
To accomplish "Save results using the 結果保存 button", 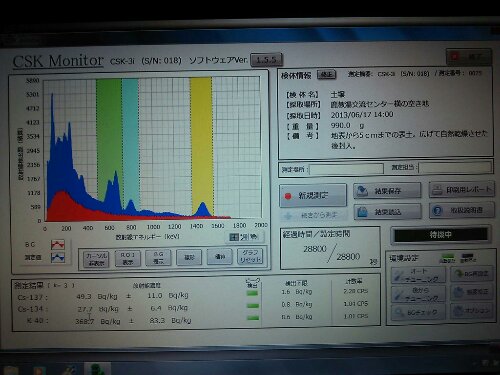I will click(387, 191).
